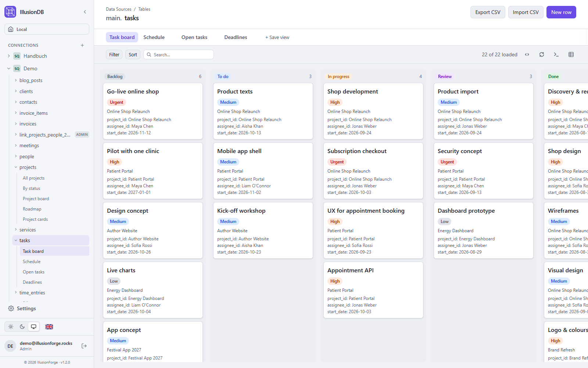Image resolution: width=588 pixels, height=368 pixels.
Task: Open the Filter options
Action: coord(114,54)
